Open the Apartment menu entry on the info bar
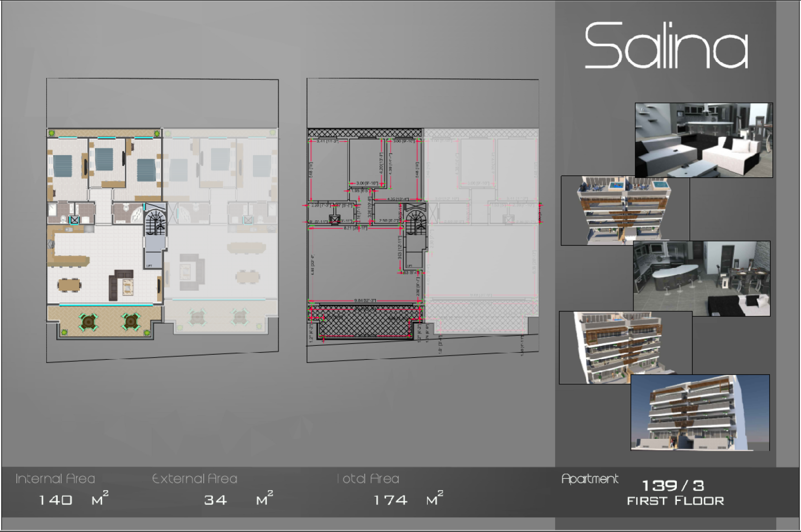Image resolution: width=801 pixels, height=532 pixels. (x=590, y=478)
